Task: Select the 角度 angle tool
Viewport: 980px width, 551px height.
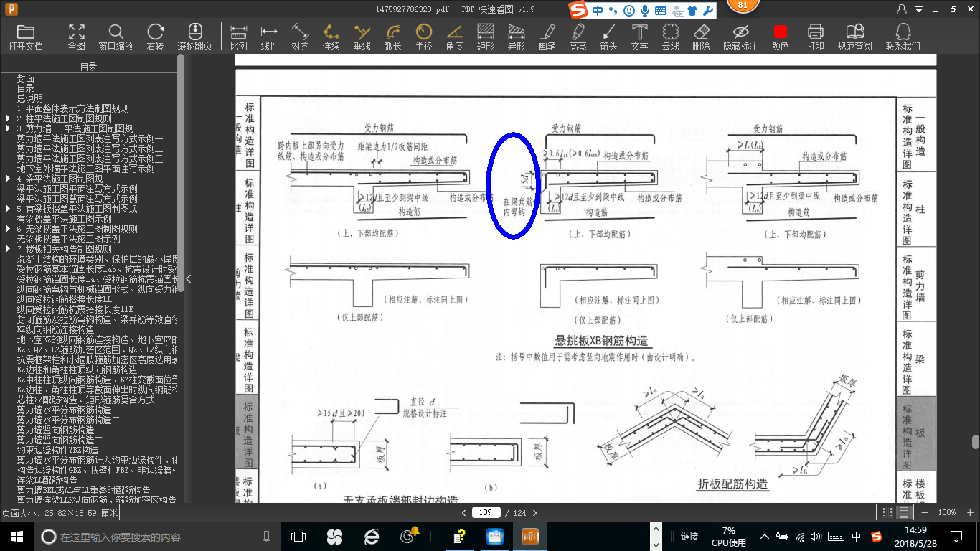Action: pos(455,37)
